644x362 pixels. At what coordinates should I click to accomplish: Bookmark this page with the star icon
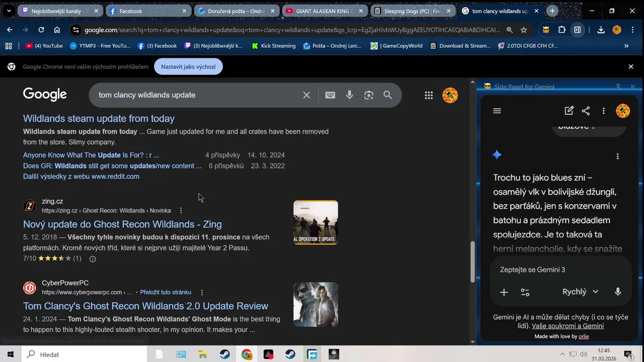524,30
